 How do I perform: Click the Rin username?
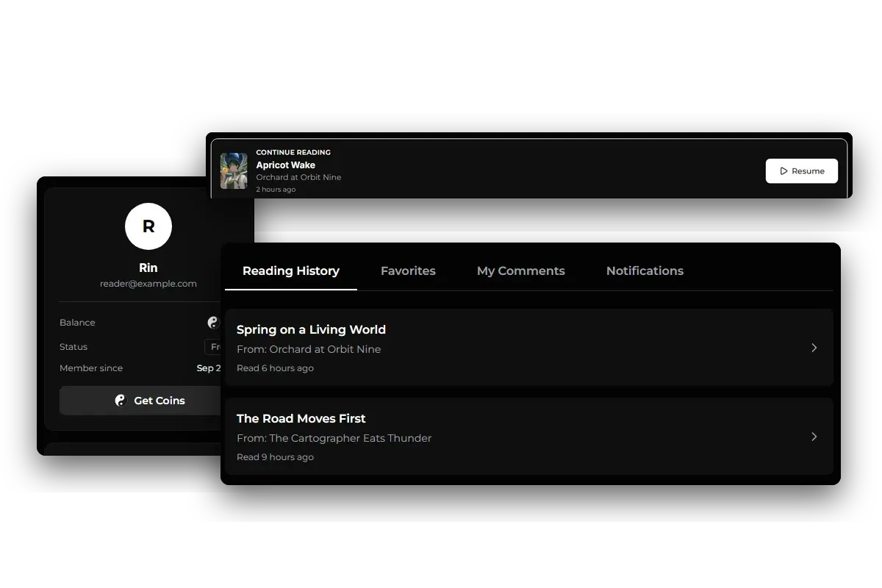[148, 268]
